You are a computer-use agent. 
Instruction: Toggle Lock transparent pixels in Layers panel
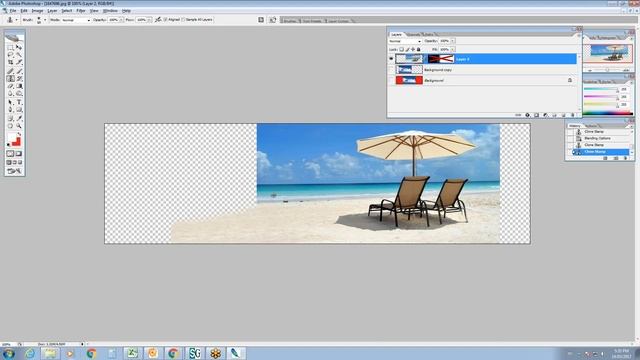(401, 49)
